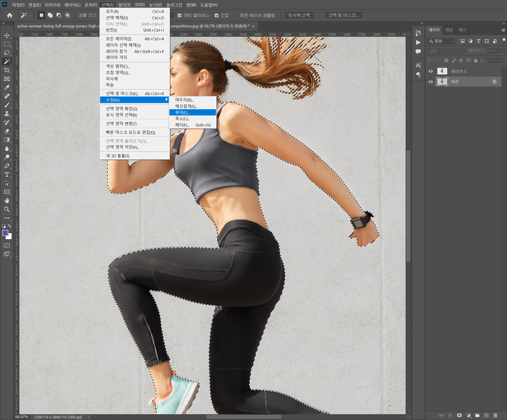Open the layers panel options menu
Screen dimensions: 507x420
click(503, 30)
